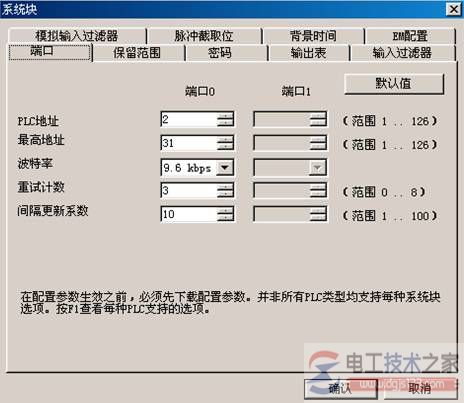This screenshot has width=464, height=403.
Task: Open the EM配置 tab
Action: click(410, 36)
